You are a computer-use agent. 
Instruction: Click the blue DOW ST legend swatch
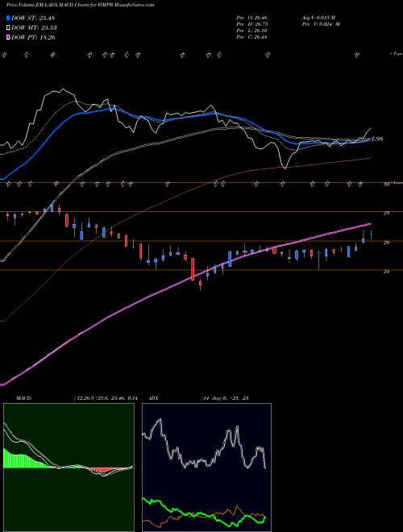tap(8, 18)
